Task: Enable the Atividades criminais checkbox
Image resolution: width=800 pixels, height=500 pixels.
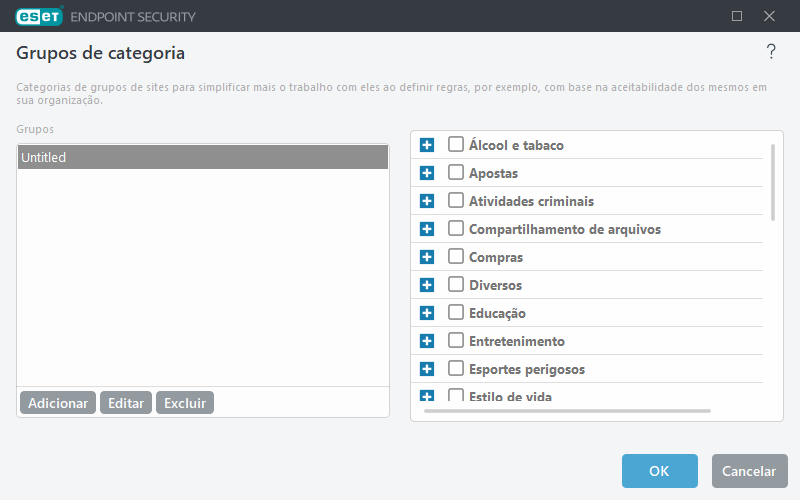Action: (x=456, y=200)
